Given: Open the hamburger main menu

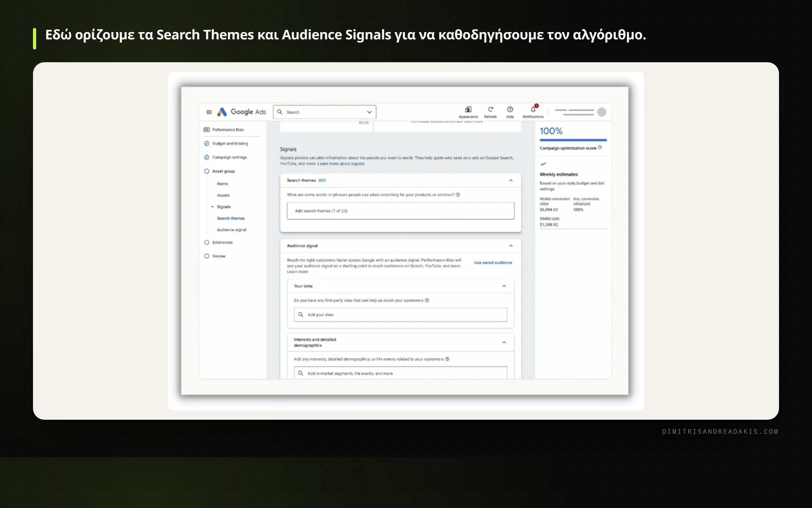Looking at the screenshot, I should tap(209, 112).
